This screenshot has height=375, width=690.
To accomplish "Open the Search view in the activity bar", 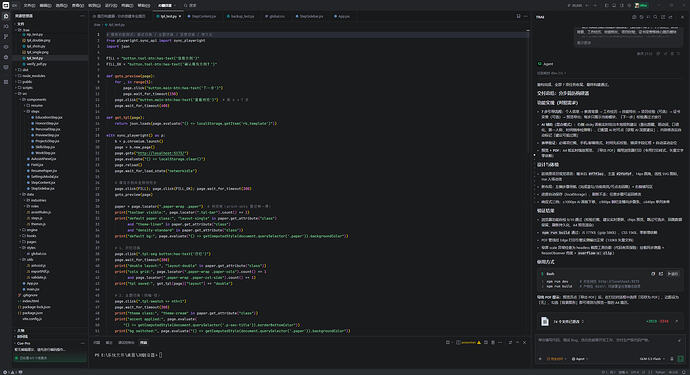I will pos(6,26).
